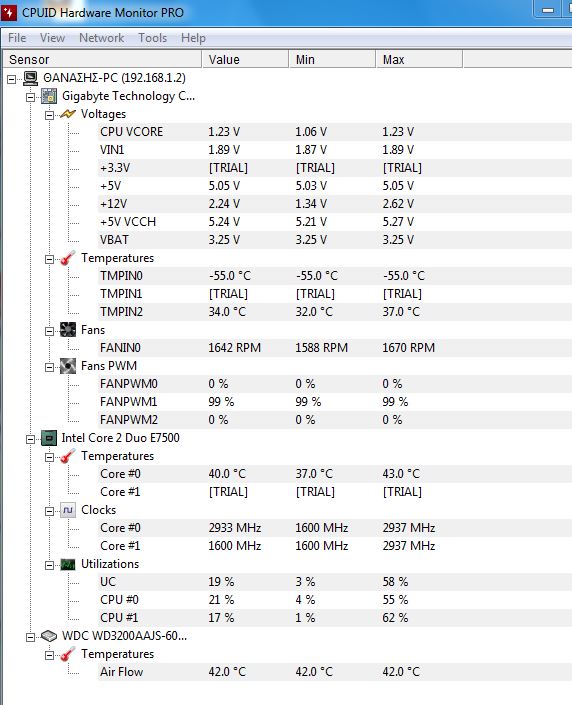Collapse the Voltages tree node

pos(49,115)
